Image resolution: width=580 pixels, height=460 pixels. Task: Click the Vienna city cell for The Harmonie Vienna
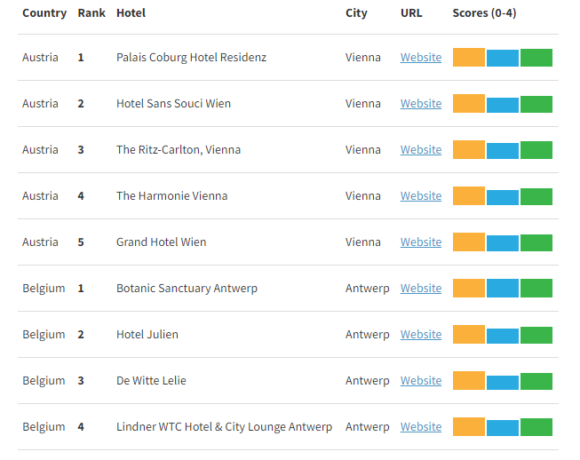363,196
